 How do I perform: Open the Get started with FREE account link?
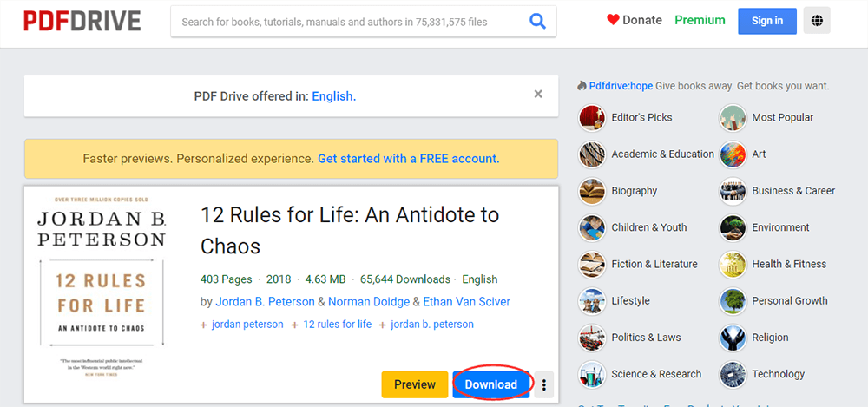(408, 159)
